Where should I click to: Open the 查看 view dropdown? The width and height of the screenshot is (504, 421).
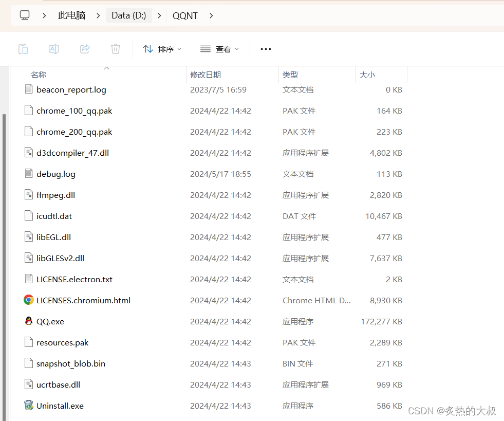(x=219, y=49)
